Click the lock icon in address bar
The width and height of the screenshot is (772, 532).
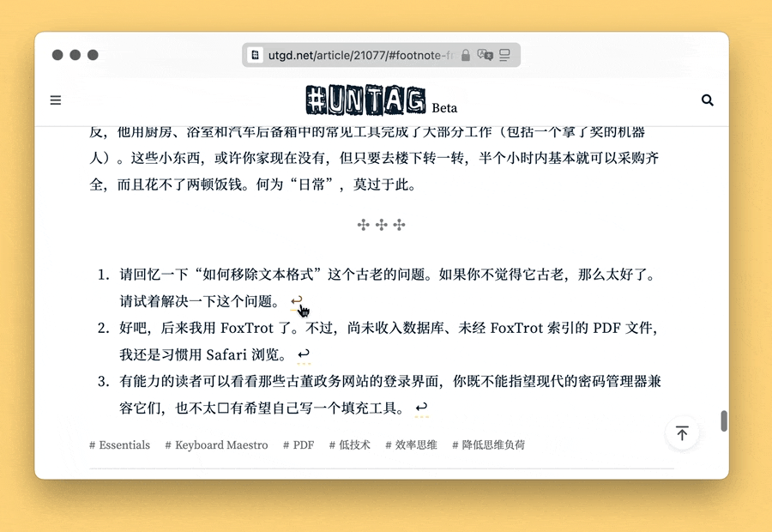tap(465, 55)
